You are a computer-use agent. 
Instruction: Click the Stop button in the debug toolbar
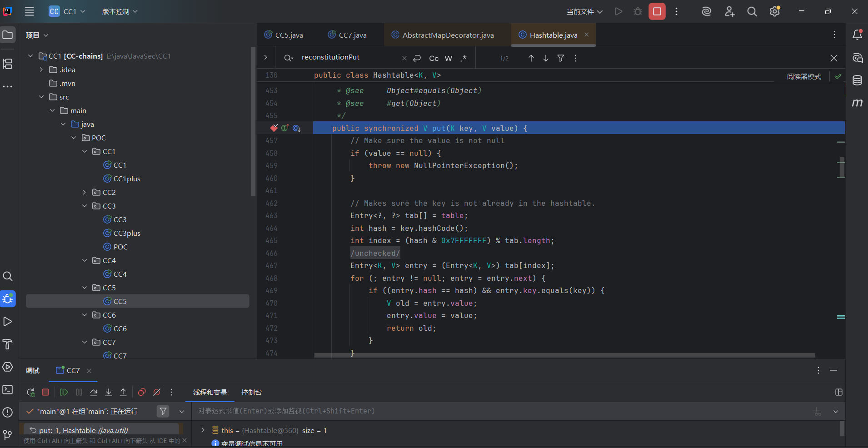[45, 392]
